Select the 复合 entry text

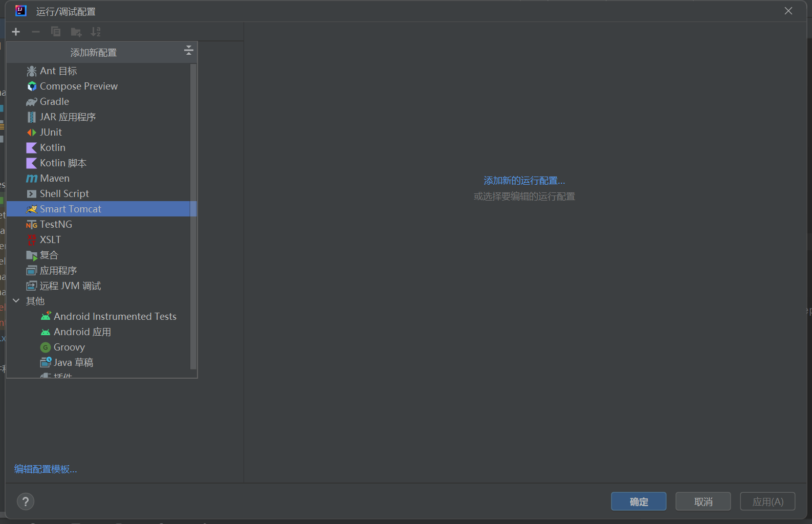pos(49,255)
